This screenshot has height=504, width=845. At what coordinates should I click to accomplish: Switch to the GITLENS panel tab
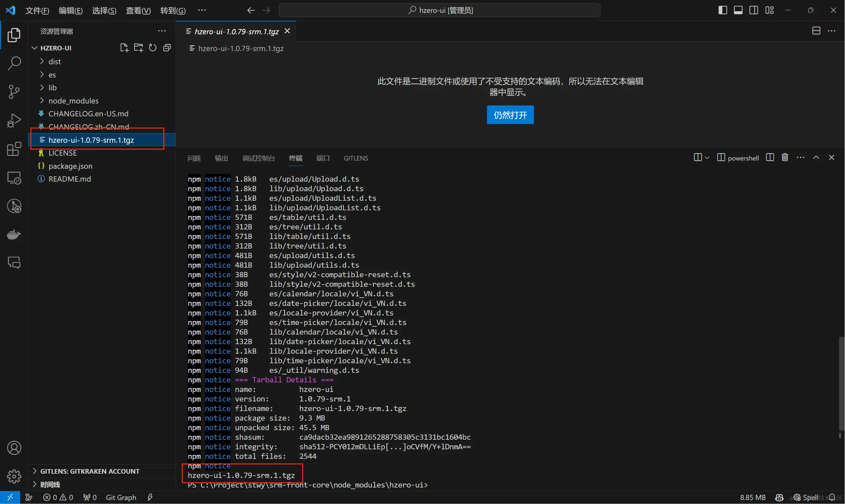[x=356, y=158]
